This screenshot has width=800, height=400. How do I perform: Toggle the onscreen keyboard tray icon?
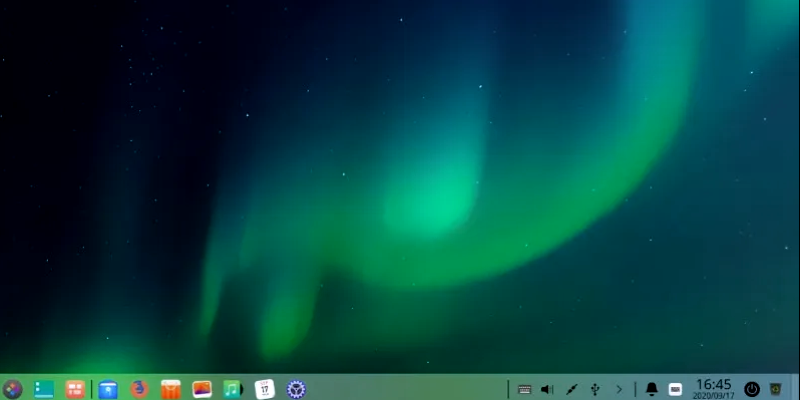(x=524, y=389)
